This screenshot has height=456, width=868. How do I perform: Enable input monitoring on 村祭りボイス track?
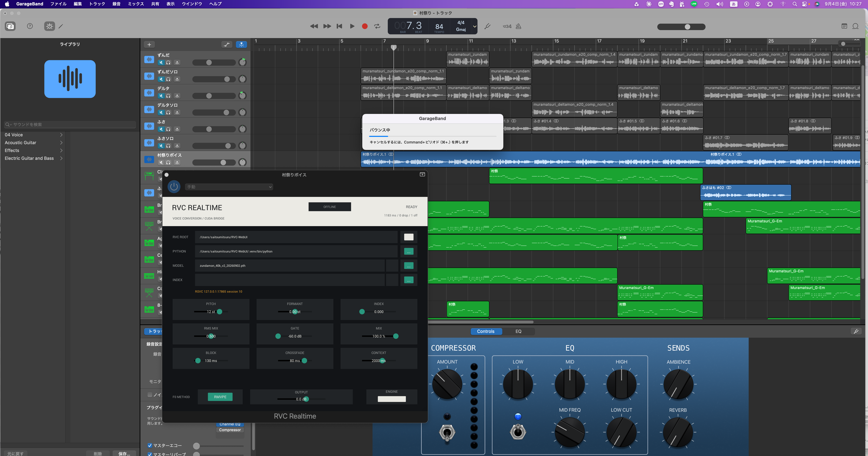(177, 163)
